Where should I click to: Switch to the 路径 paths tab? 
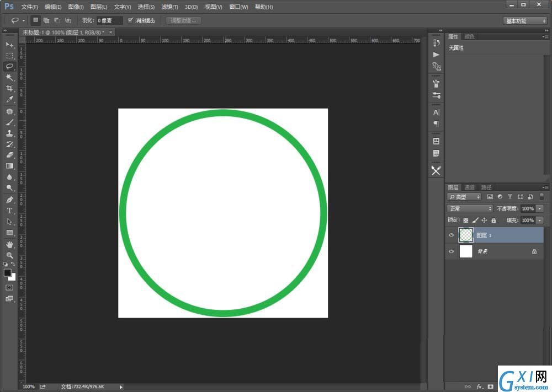click(x=486, y=187)
